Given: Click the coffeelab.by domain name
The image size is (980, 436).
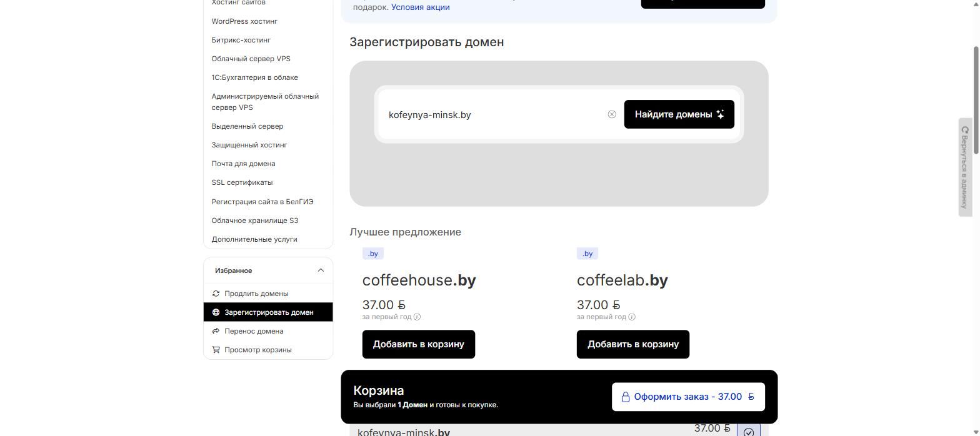Looking at the screenshot, I should click(x=622, y=280).
